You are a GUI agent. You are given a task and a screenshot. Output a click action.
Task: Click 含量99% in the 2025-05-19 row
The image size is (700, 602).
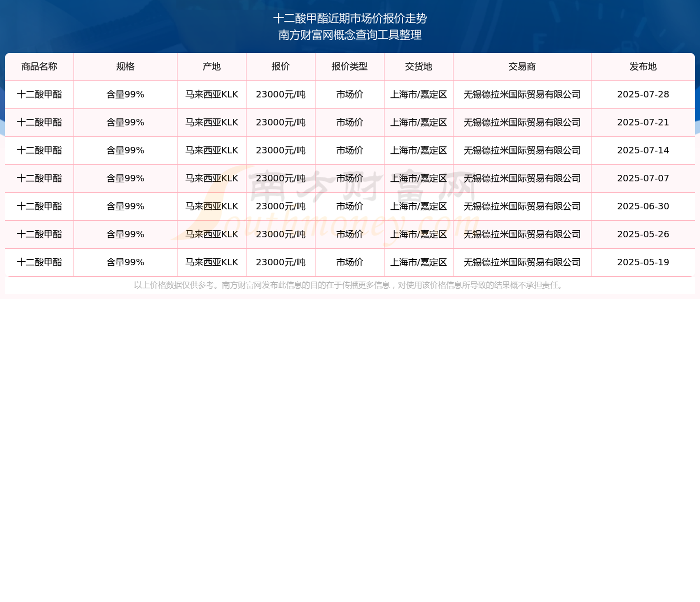pyautogui.click(x=125, y=262)
